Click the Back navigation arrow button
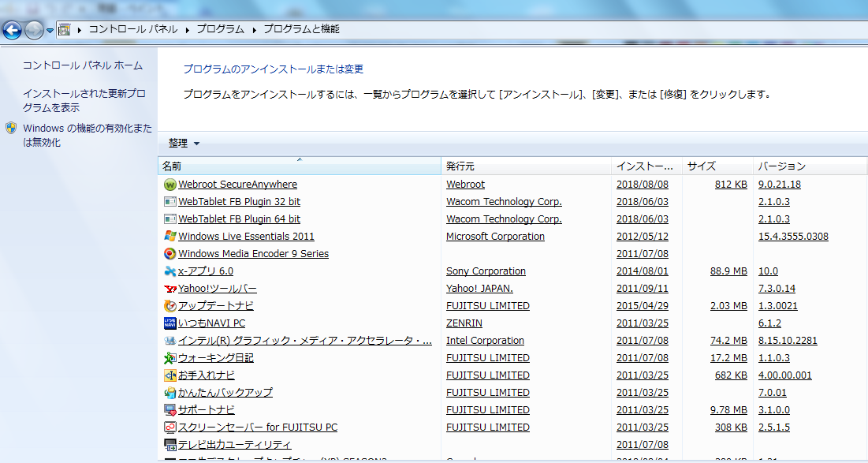The height and width of the screenshot is (463, 868). (x=12, y=30)
